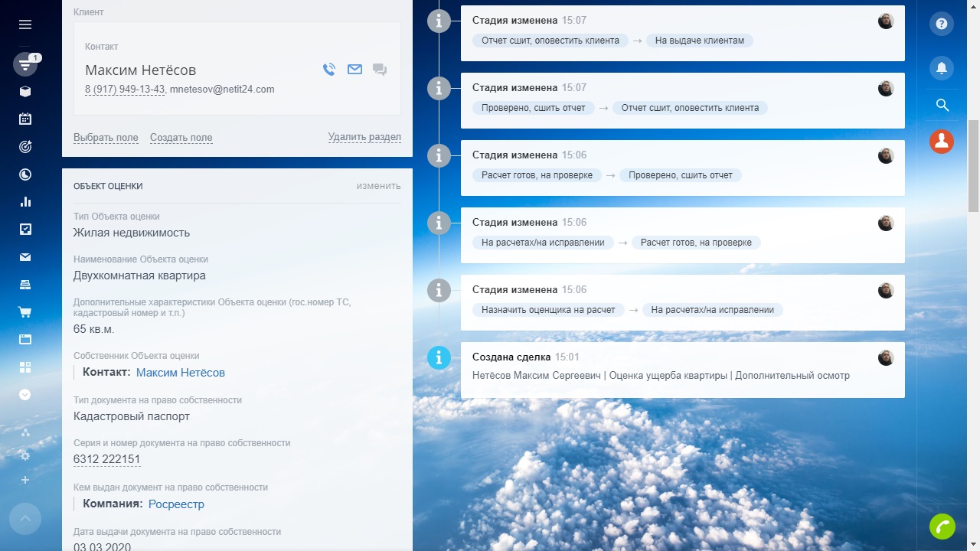Screen dimensions: 980x551
Task: Open the calendar icon in sidebar
Action: (25, 119)
